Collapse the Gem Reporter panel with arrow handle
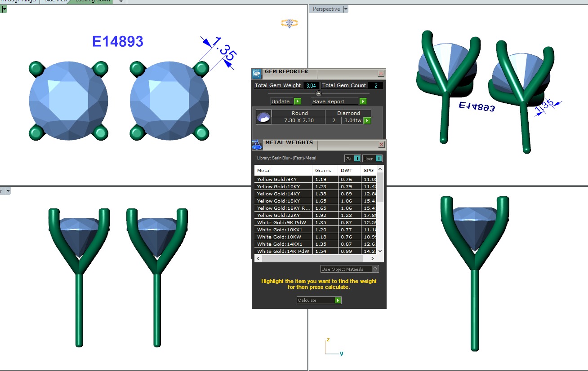 pyautogui.click(x=319, y=93)
